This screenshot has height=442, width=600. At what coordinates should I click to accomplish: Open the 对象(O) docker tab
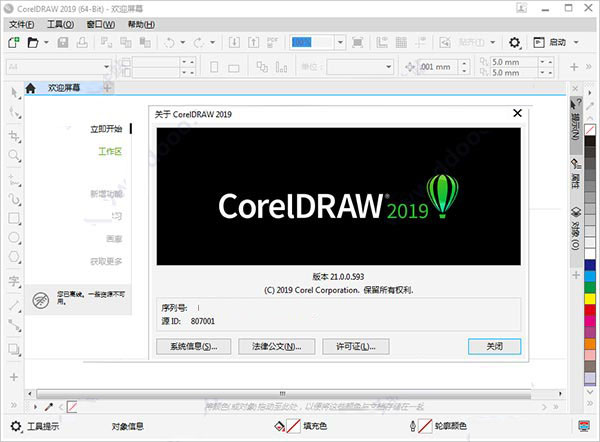coord(576,229)
